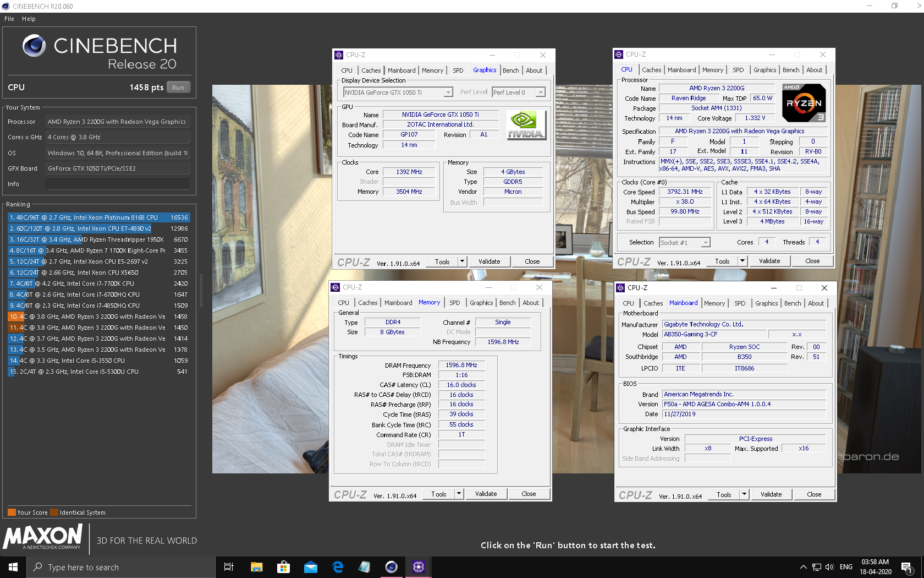Click the NVIDIA logo in CPU-Z Graphics window

(x=526, y=126)
